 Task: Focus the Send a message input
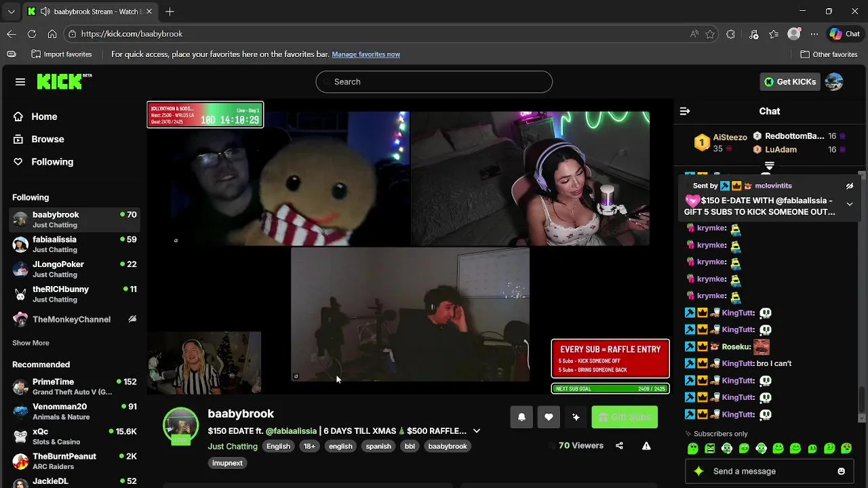[770, 472]
